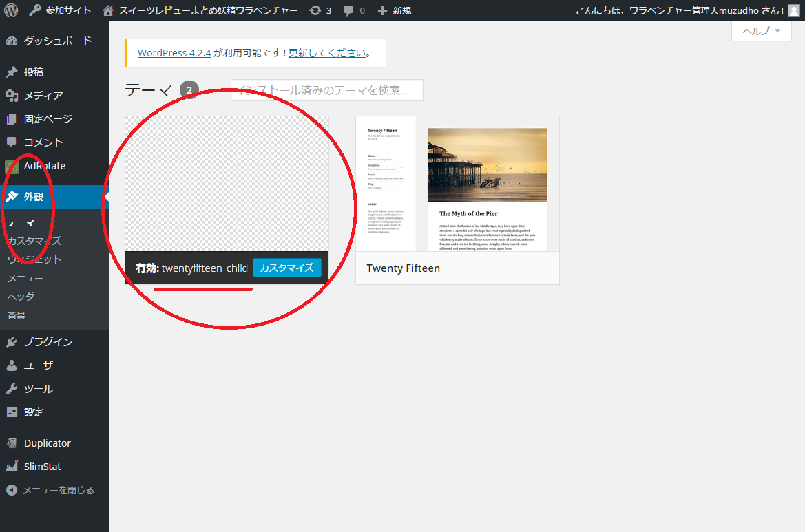Click the greeting こんにちは account text
This screenshot has height=532, width=805.
pyautogui.click(x=680, y=10)
